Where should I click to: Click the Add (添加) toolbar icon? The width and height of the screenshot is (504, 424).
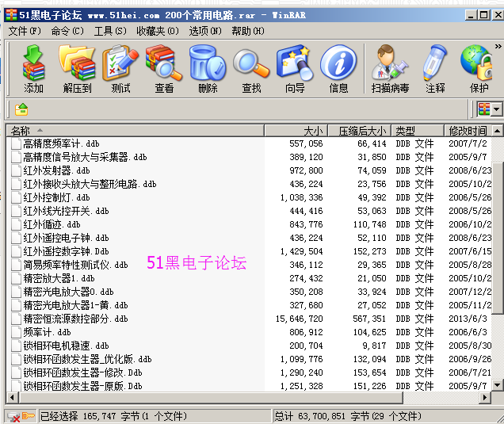tap(33, 63)
